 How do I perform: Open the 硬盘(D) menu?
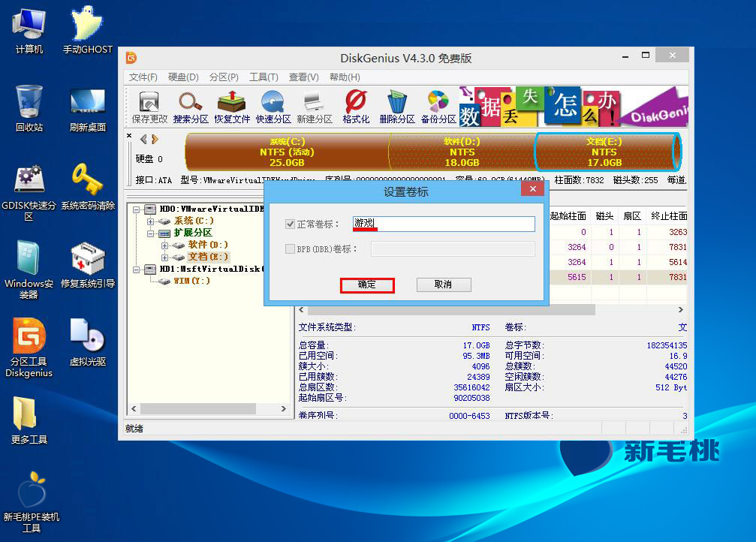pos(183,77)
